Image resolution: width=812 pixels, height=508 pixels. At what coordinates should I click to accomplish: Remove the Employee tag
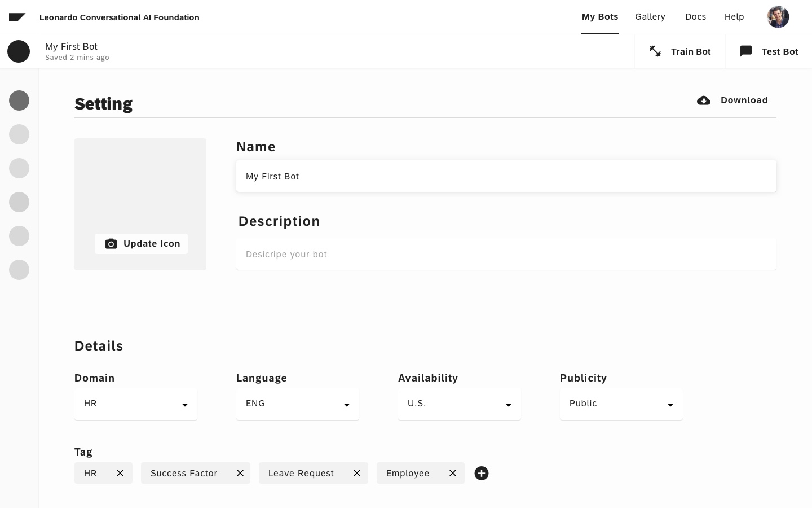pos(453,473)
